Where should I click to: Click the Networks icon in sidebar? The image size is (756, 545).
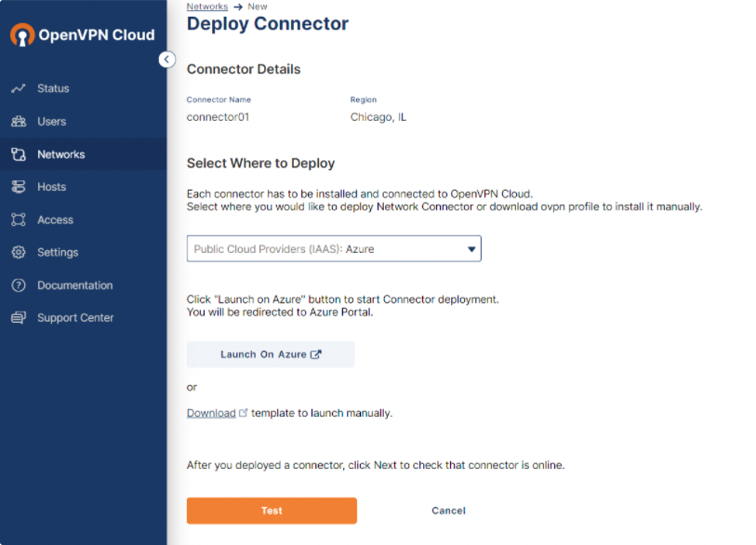19,154
